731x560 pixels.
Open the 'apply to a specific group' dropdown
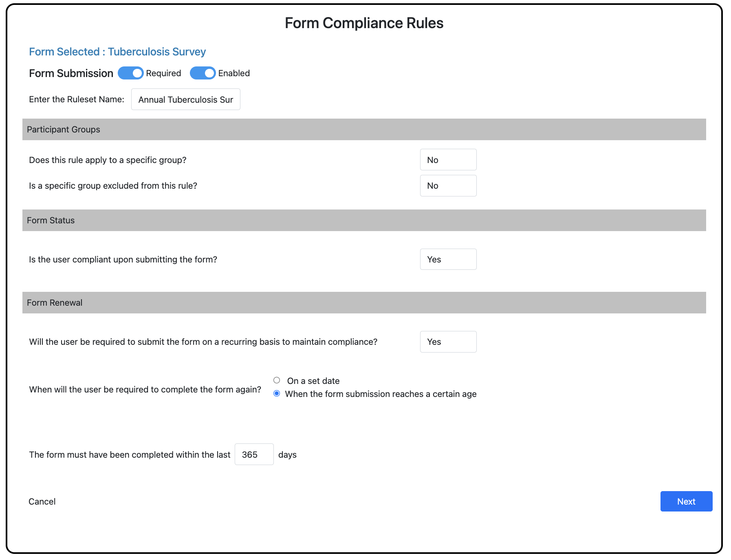click(448, 160)
